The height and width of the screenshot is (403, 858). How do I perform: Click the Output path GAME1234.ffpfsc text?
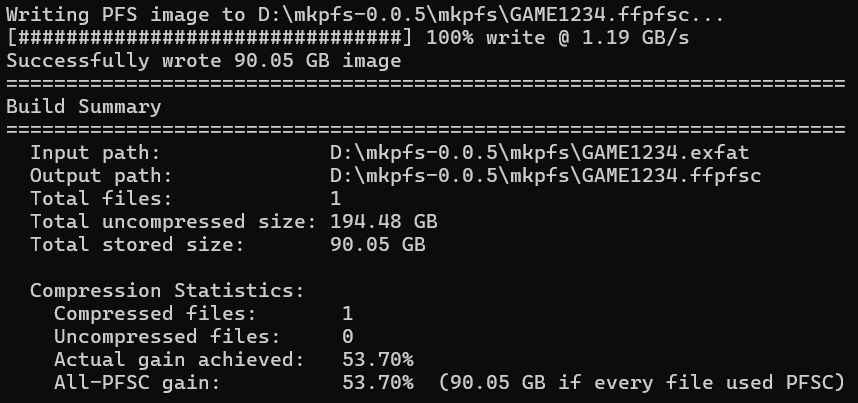point(546,175)
